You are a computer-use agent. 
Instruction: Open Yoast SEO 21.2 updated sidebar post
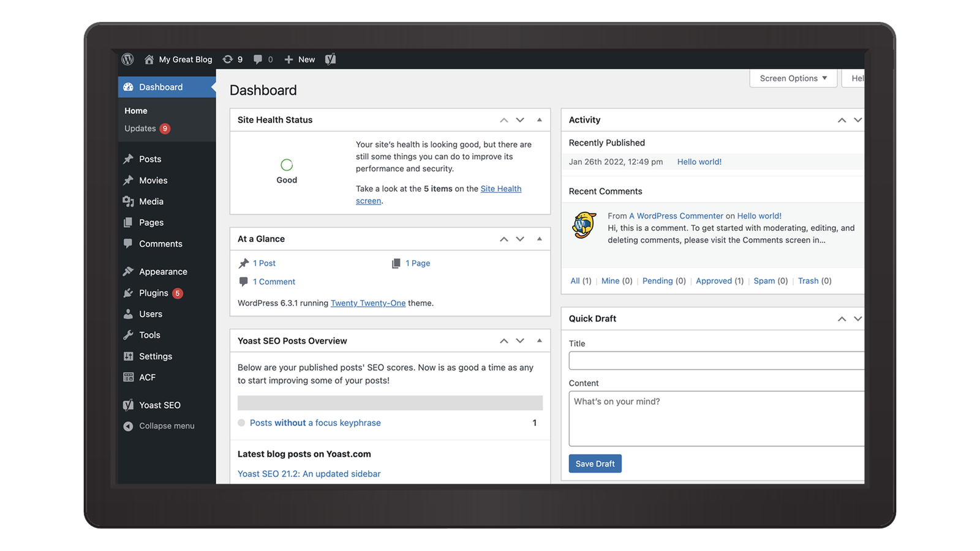[x=309, y=474]
